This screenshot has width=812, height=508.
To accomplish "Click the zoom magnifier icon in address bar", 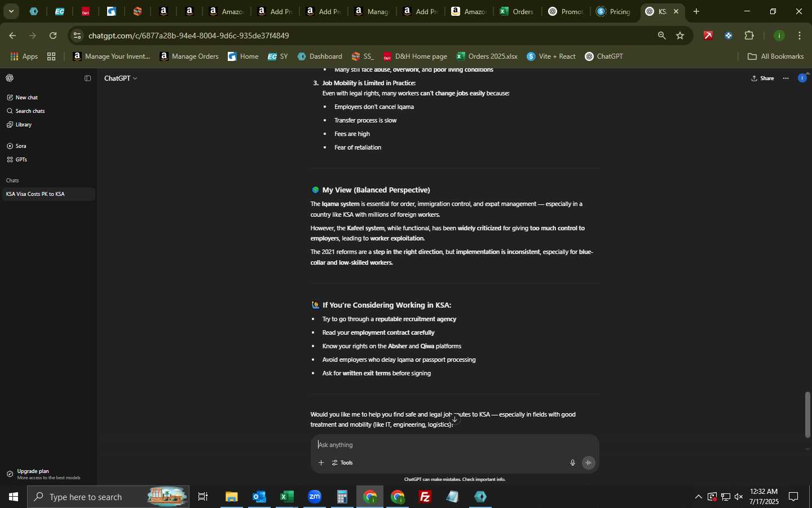I will pos(662,36).
